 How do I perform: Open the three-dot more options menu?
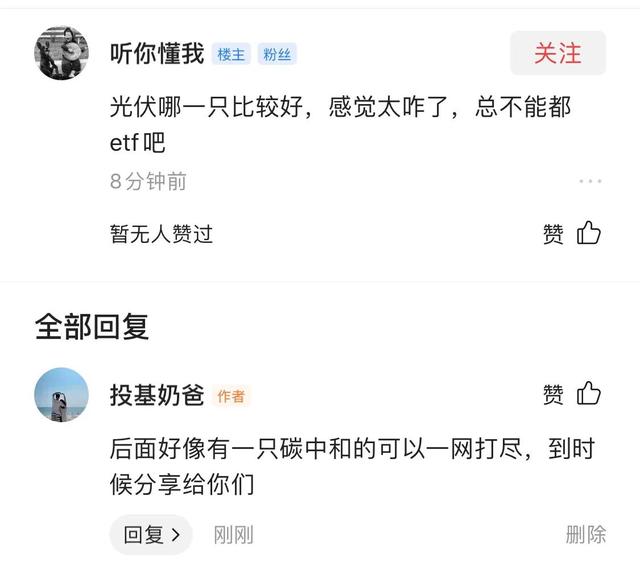(590, 182)
